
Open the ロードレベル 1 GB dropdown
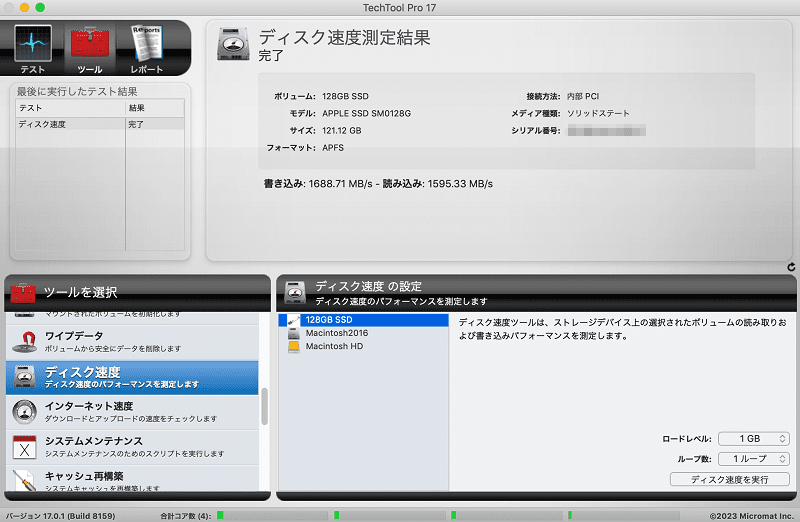coord(754,439)
